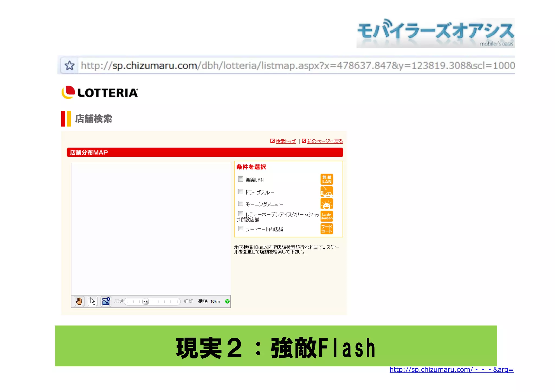Screen dimensions: 555x392
Task: Click the LOTTERIA logo
Action: [100, 92]
